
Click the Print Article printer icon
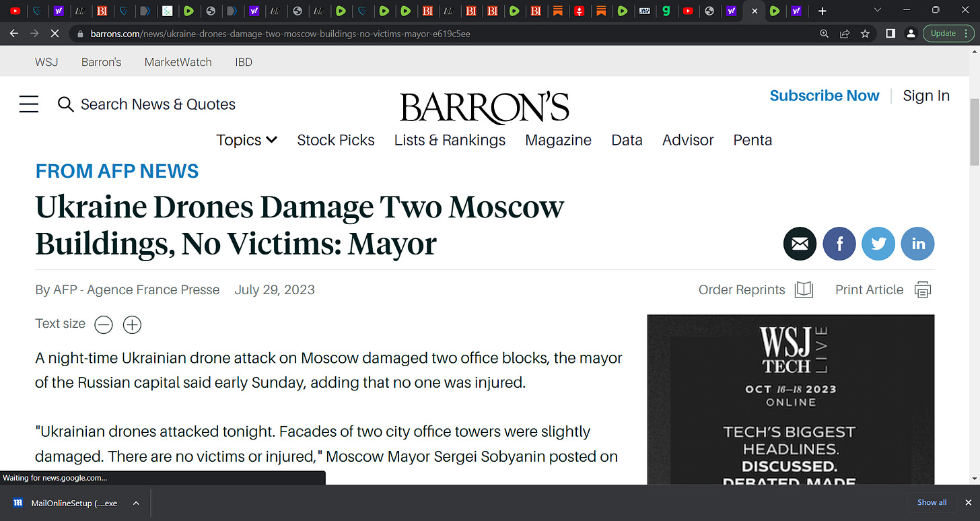click(923, 290)
